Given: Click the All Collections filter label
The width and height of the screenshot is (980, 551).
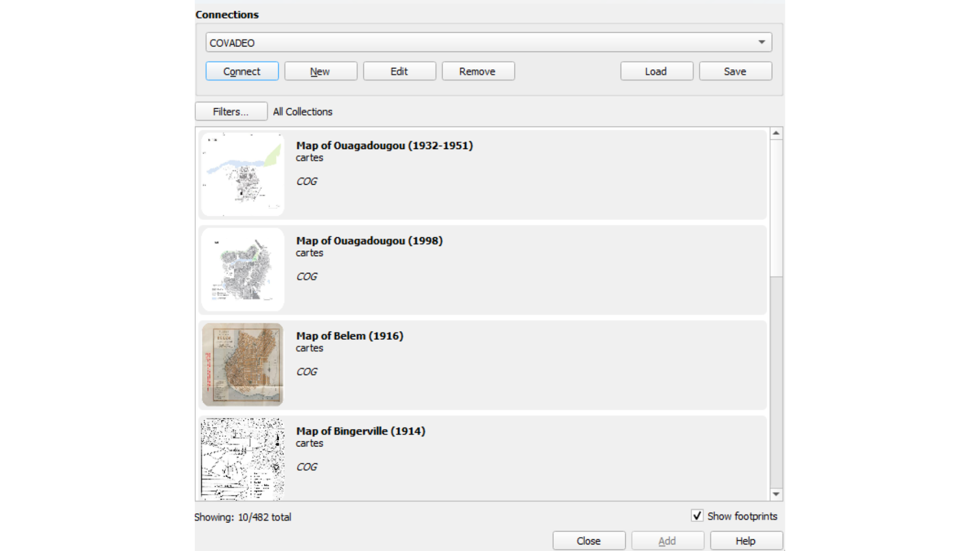Looking at the screenshot, I should click(x=303, y=112).
